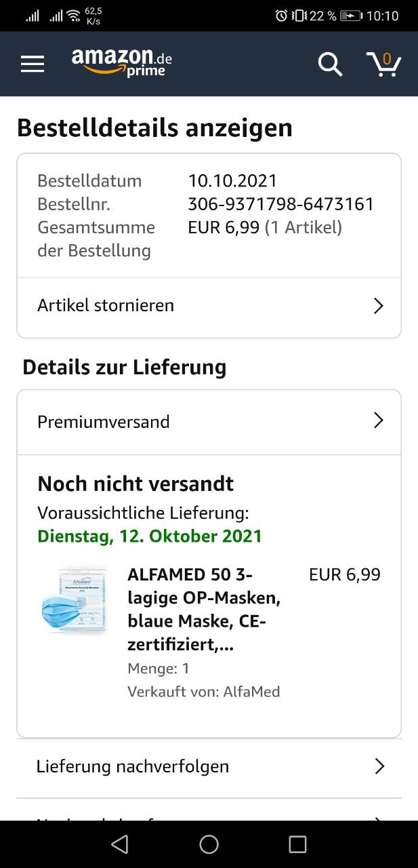Tap the alarm clock status icon
Viewport: 418px width, 868px height.
tap(281, 16)
